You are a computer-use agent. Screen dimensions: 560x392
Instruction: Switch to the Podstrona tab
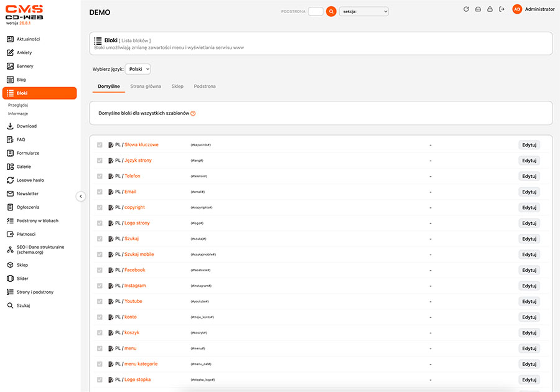[205, 86]
